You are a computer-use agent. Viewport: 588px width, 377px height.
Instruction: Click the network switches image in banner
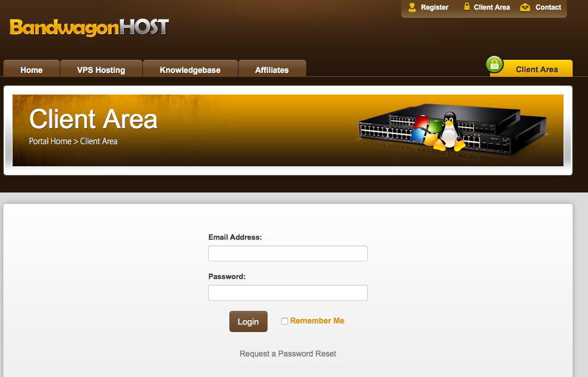pos(452,129)
